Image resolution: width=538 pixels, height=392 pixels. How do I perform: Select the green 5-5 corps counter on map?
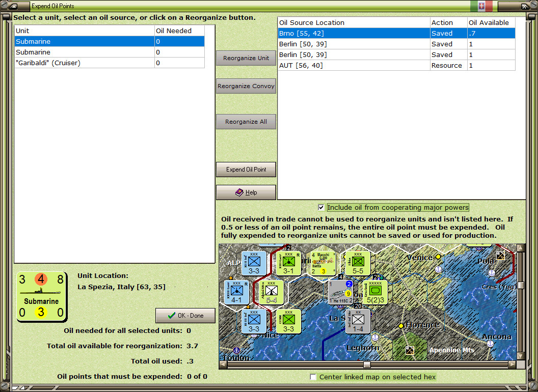(x=358, y=263)
